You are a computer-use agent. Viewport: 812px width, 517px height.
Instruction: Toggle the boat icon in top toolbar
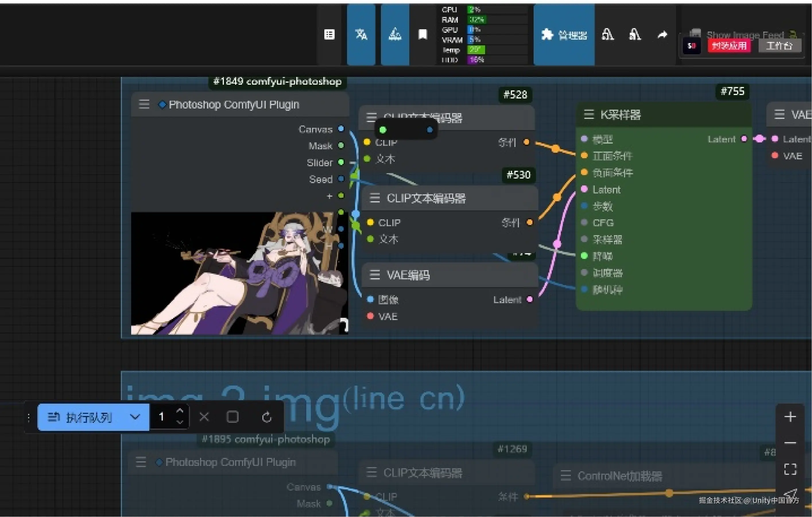395,34
